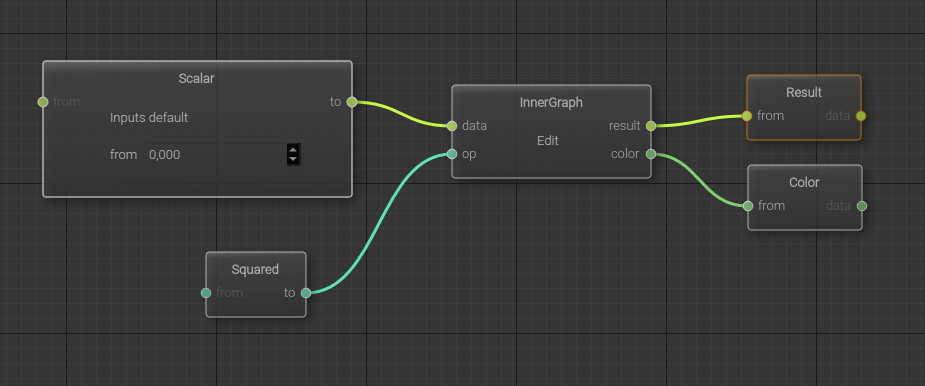Click the Squared node's 'from' input port

coord(206,293)
